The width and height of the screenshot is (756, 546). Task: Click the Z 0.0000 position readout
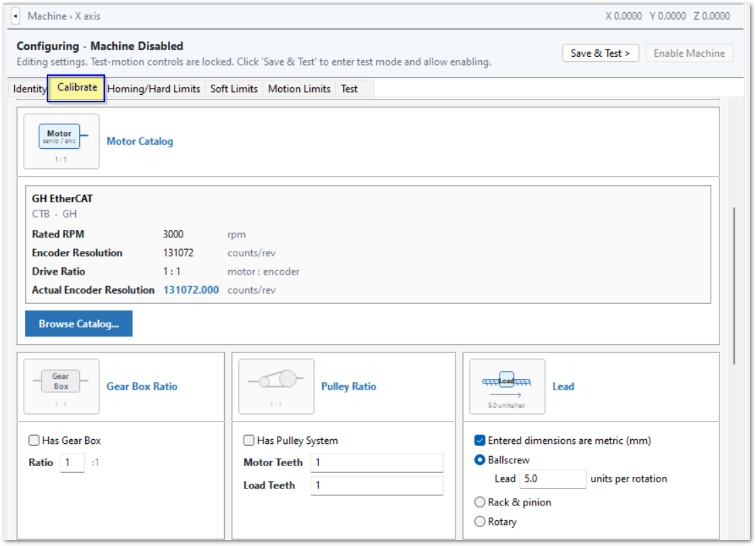(711, 16)
